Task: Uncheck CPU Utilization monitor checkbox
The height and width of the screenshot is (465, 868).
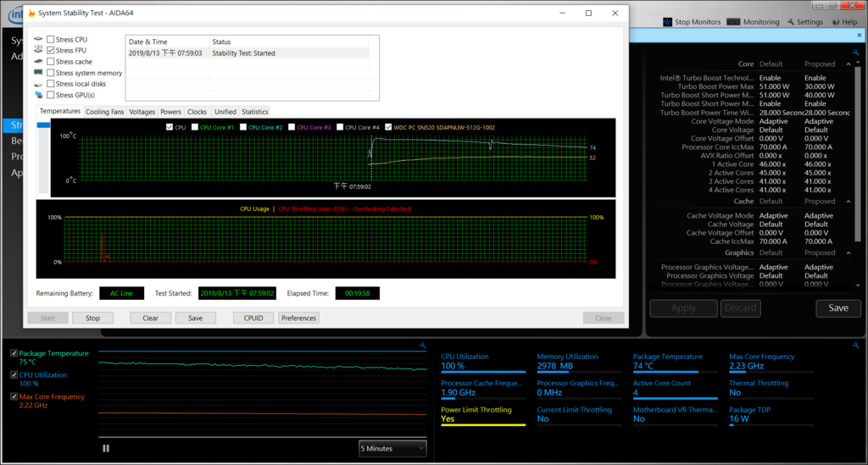Action: tap(14, 374)
